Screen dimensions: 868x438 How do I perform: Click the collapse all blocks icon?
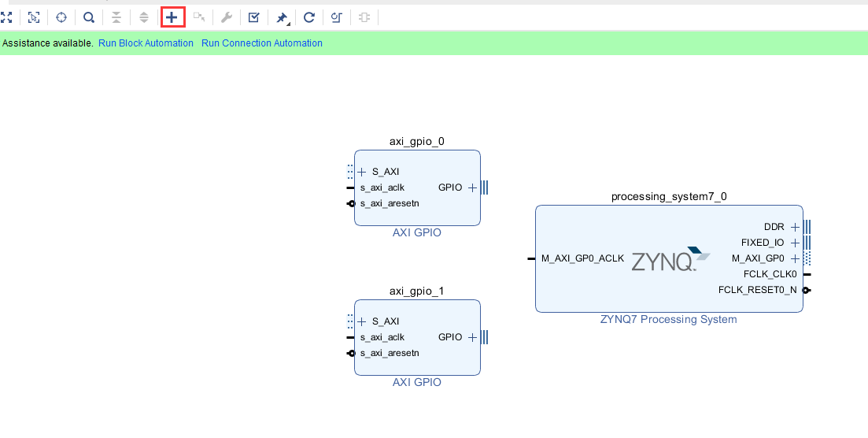116,18
